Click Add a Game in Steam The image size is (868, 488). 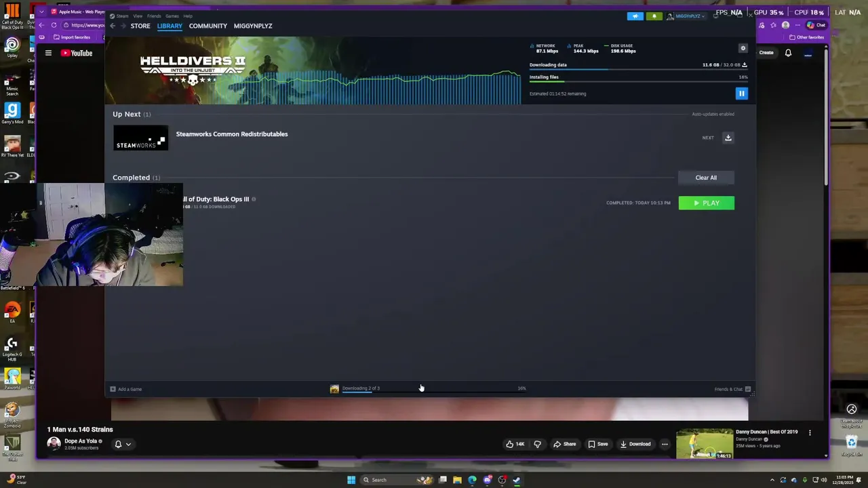coord(126,389)
